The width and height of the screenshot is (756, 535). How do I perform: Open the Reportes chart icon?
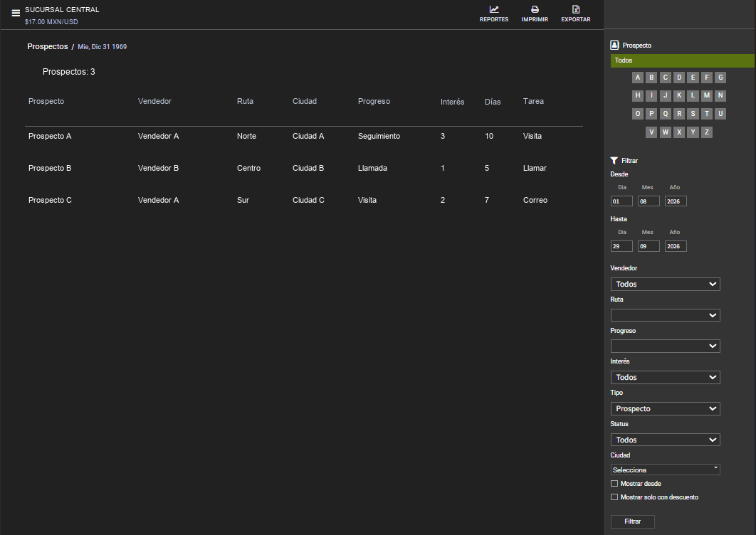click(494, 10)
